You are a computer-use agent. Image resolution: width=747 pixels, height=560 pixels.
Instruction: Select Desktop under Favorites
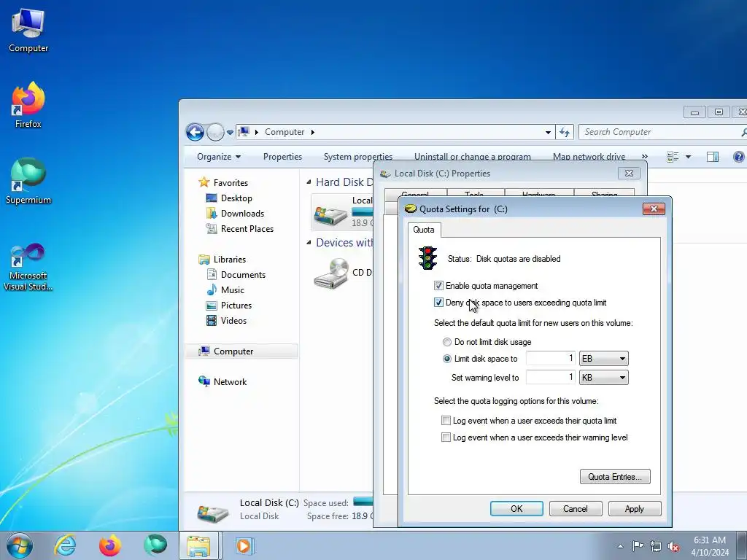(x=236, y=198)
